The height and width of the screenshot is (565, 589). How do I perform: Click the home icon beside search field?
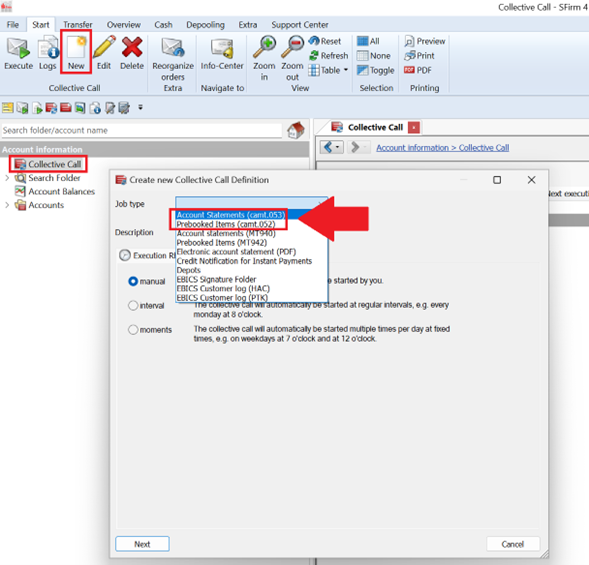point(296,130)
